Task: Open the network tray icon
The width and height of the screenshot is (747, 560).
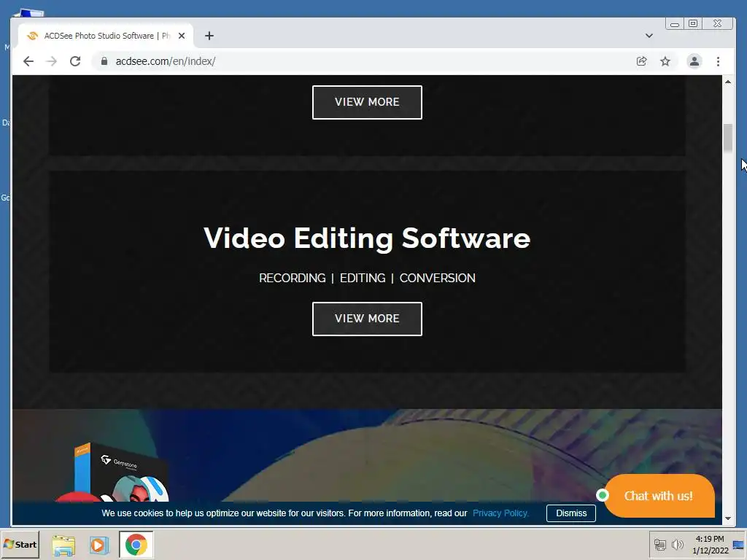Action: (x=659, y=544)
